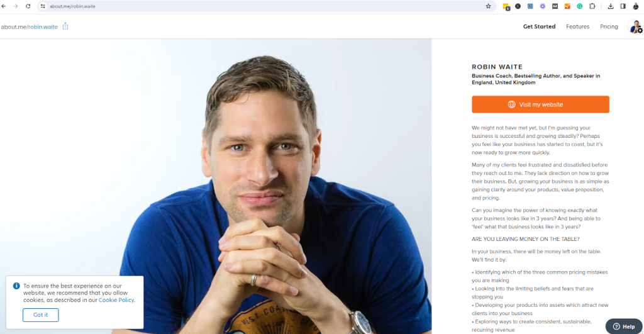The image size is (644, 334).
Task: Open the Cookie Policy link
Action: 116,300
